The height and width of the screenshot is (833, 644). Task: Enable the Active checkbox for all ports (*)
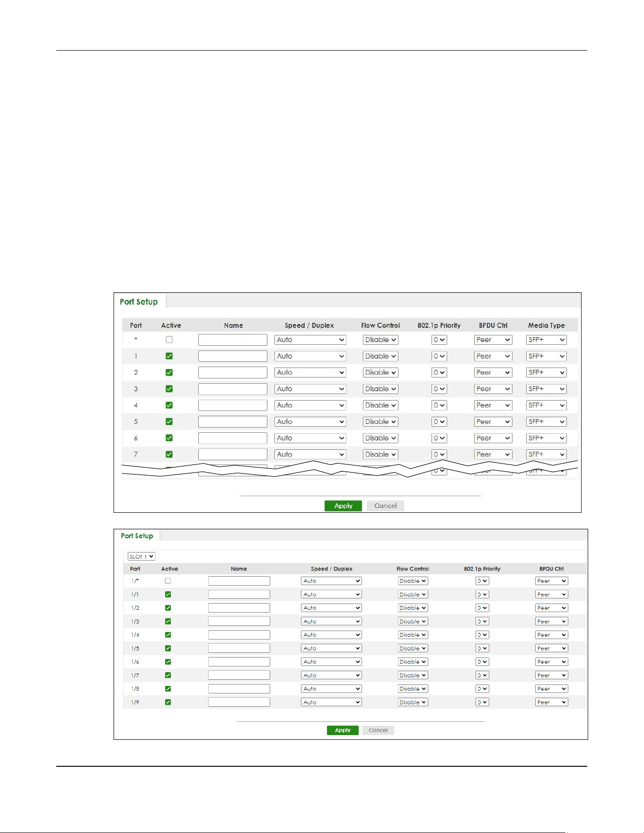[169, 340]
